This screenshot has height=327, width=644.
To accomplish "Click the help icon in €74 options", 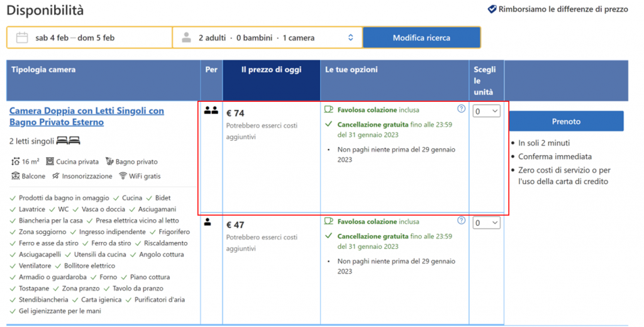I will point(462,109).
